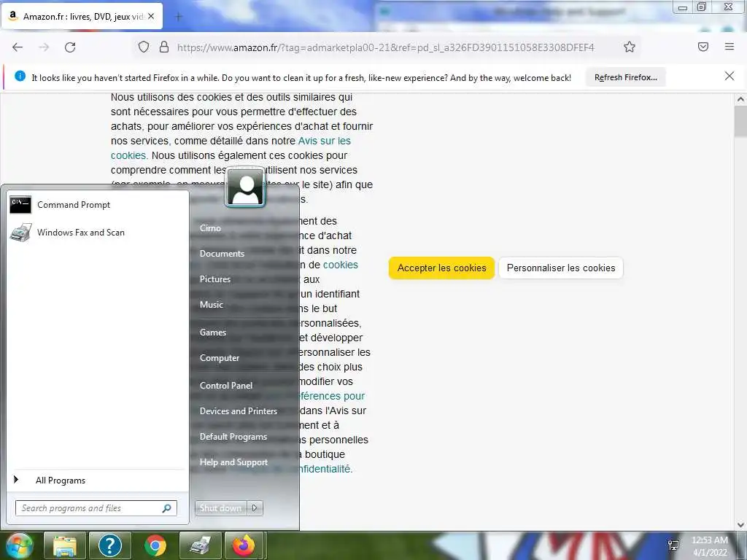Screen dimensions: 747x560
Task: Click Accepter les cookies button
Action: click(441, 268)
